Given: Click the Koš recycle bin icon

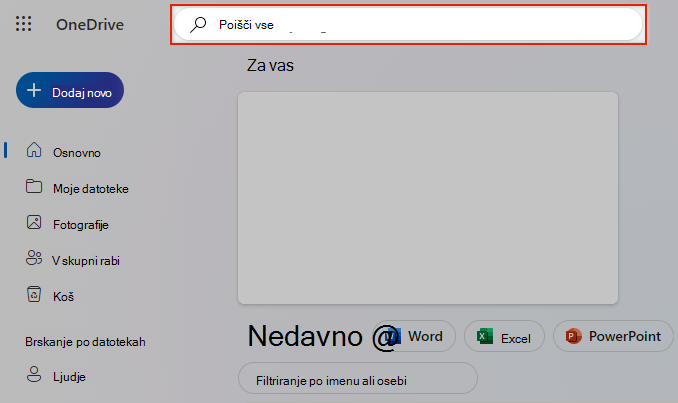Looking at the screenshot, I should 34,294.
